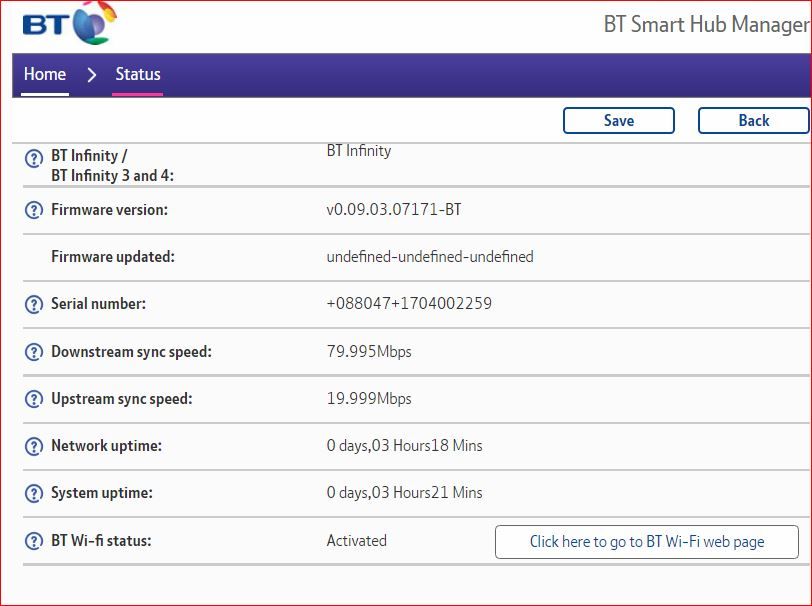This screenshot has height=606, width=812.
Task: Open help icon for Firmware version
Action: pyautogui.click(x=34, y=210)
